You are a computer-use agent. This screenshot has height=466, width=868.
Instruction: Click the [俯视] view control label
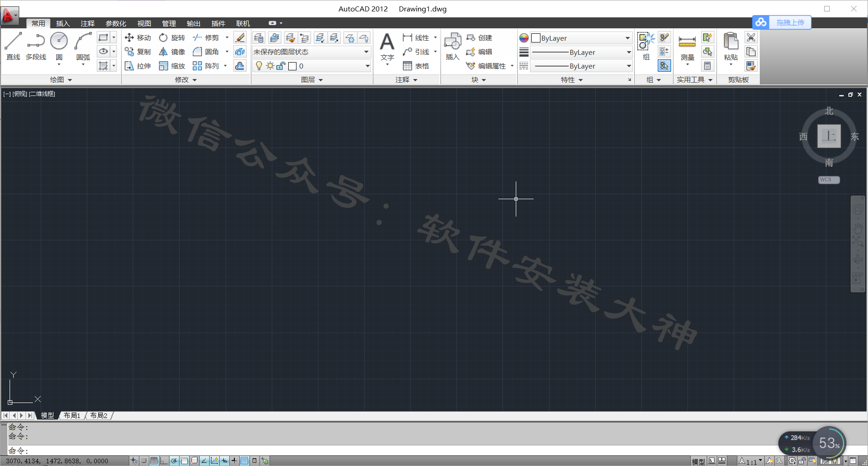[x=20, y=94]
